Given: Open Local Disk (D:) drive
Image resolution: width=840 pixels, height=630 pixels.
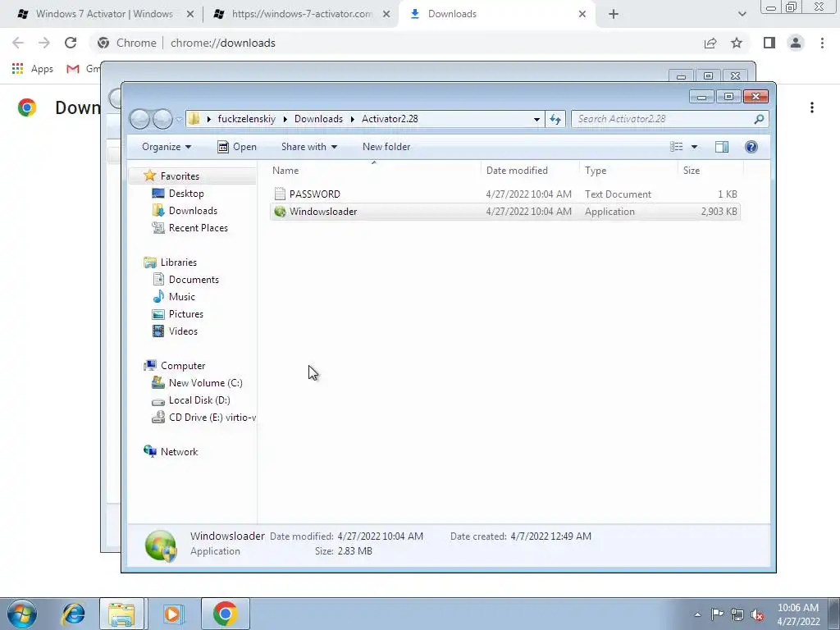Looking at the screenshot, I should point(199,400).
